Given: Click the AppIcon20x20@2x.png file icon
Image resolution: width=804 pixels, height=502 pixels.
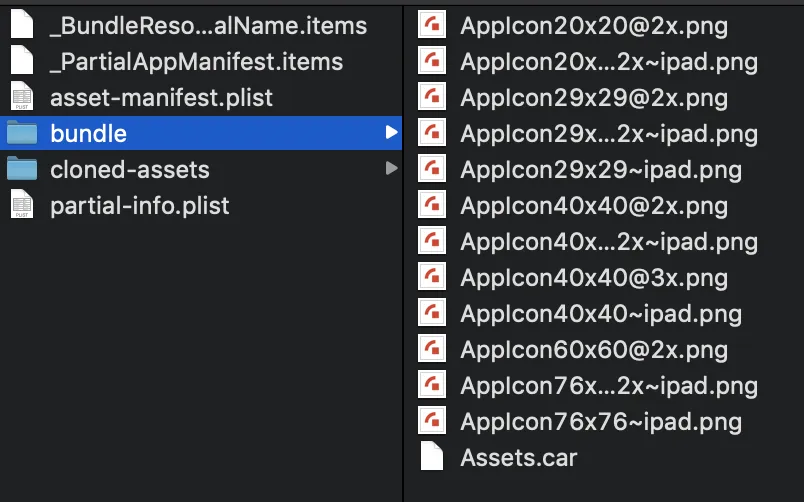Looking at the screenshot, I should [x=432, y=26].
